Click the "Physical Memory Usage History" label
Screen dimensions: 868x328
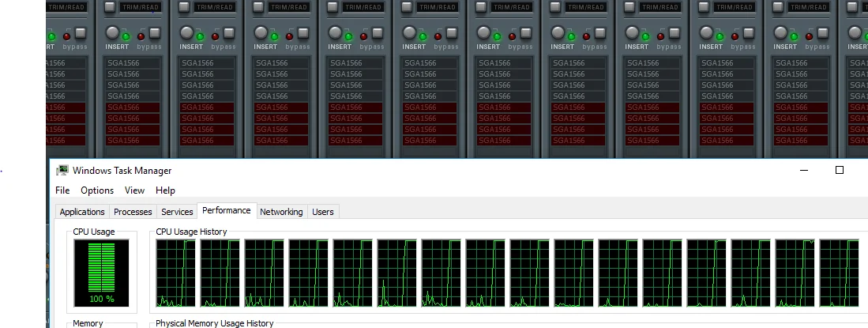[x=215, y=323]
